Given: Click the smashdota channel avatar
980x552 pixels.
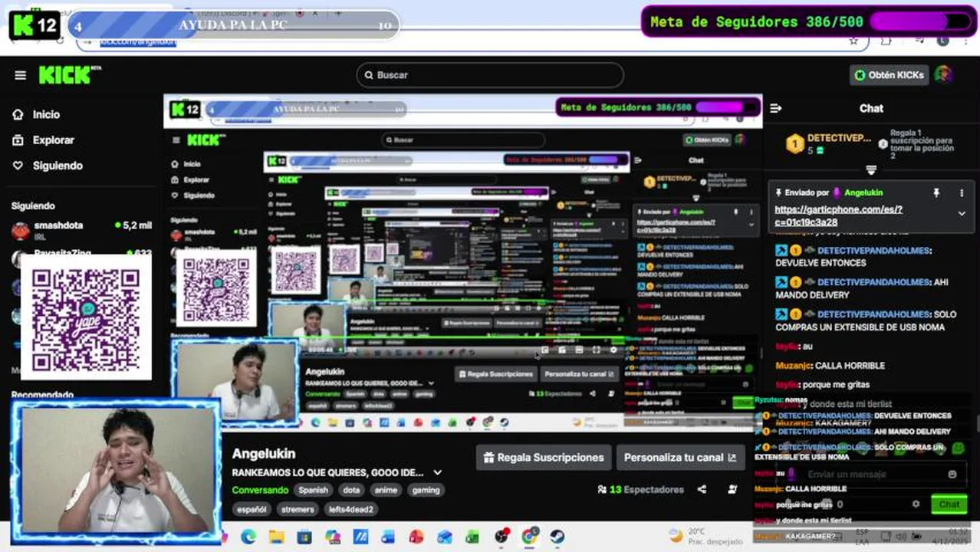Looking at the screenshot, I should tap(21, 230).
